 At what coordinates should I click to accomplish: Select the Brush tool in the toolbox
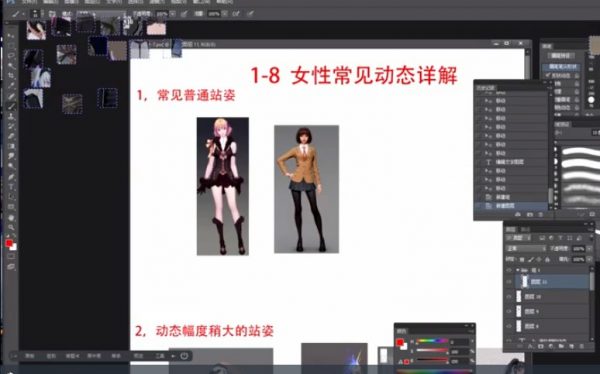pos(11,106)
